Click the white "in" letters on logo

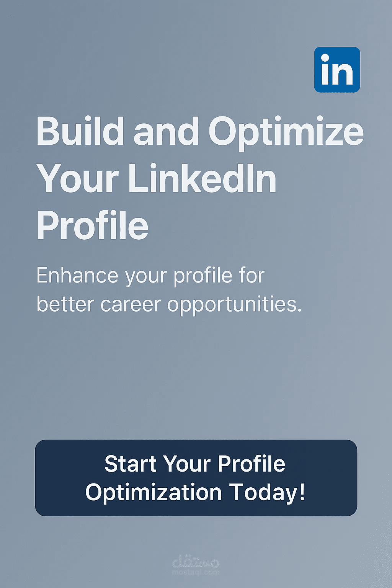pyautogui.click(x=336, y=70)
